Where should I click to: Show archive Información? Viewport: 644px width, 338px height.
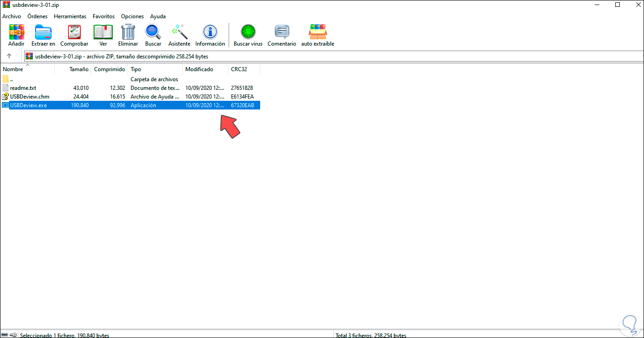click(210, 35)
